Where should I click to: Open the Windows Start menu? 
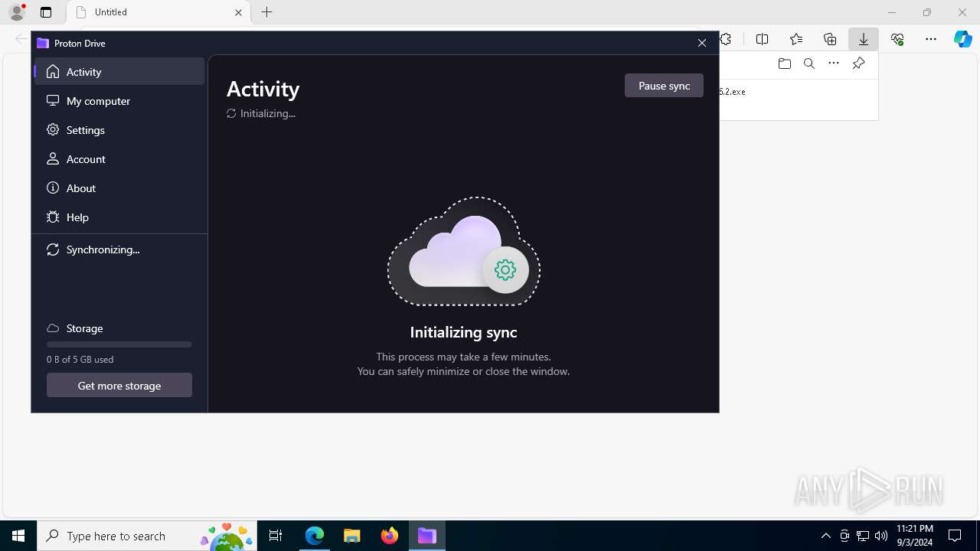[18, 536]
